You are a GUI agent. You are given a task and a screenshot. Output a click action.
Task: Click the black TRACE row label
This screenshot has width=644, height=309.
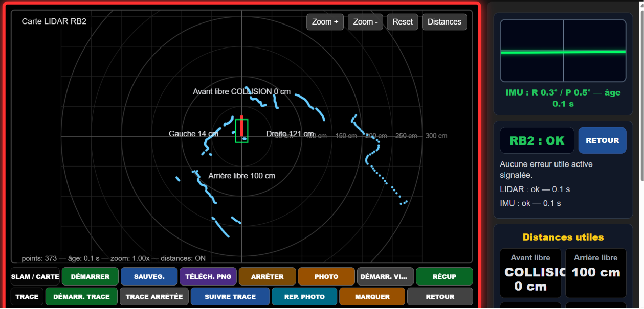(x=27, y=296)
